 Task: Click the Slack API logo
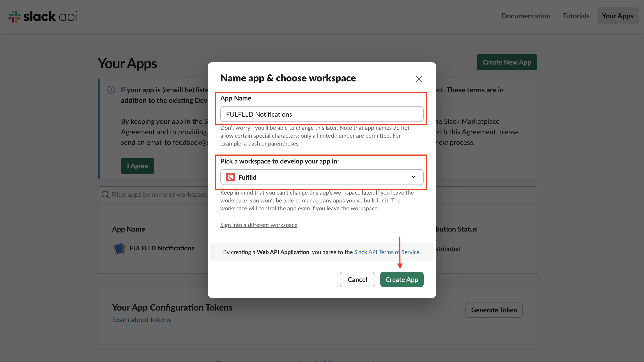tap(42, 16)
